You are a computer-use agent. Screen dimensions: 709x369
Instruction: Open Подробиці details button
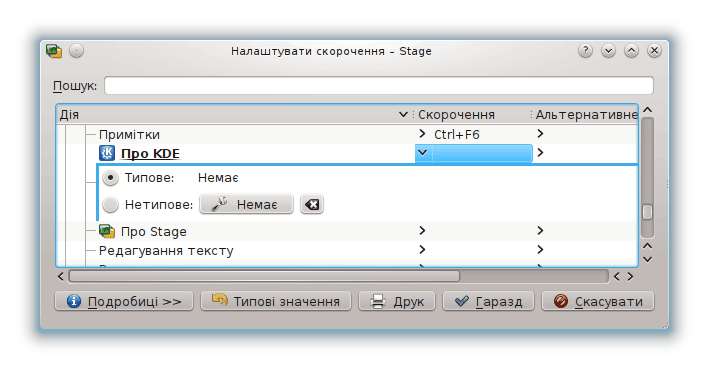[124, 301]
